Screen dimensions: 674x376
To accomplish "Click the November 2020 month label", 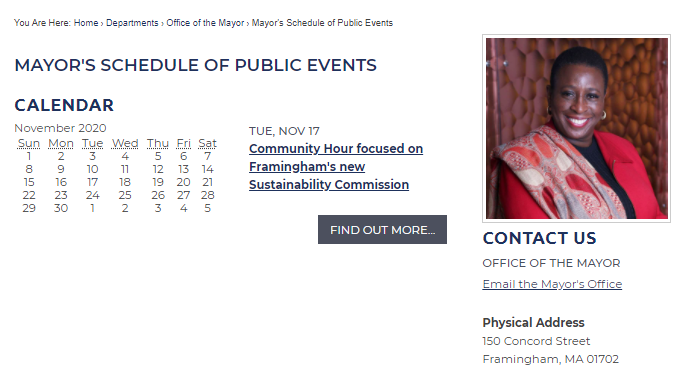I will [x=60, y=128].
